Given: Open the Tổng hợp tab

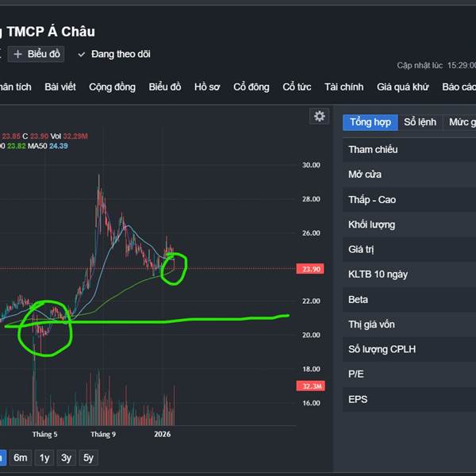Looking at the screenshot, I should [x=370, y=122].
